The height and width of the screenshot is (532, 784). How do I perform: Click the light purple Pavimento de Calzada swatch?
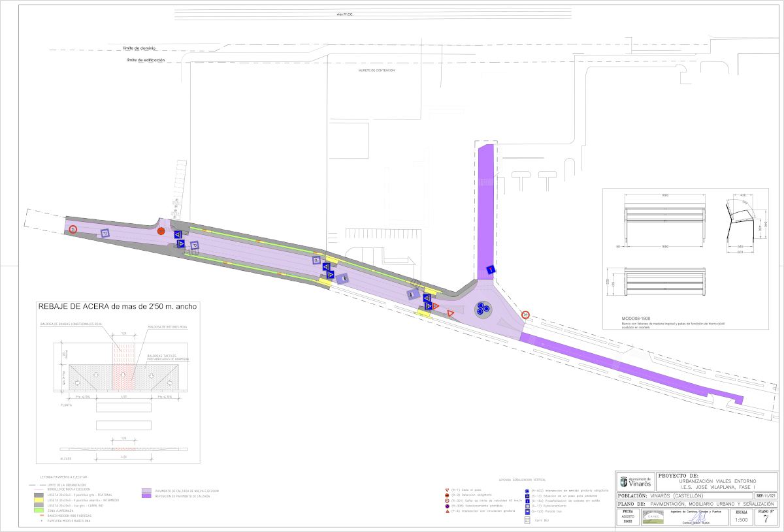click(146, 490)
